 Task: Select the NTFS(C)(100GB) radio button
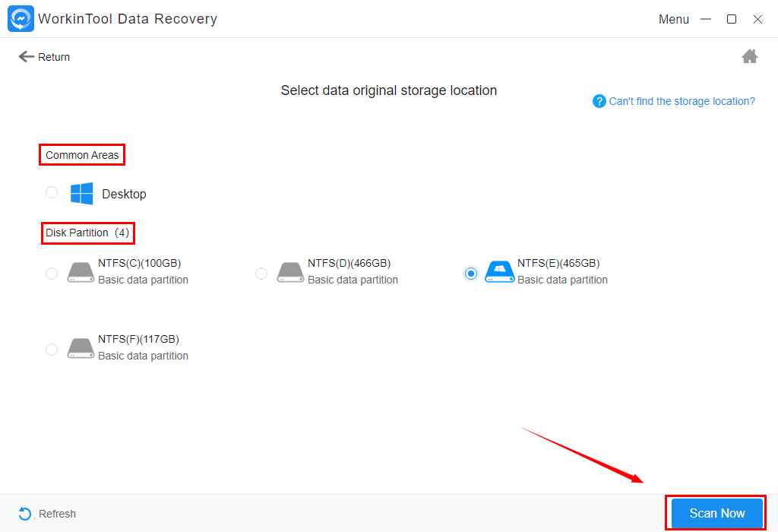tap(52, 274)
